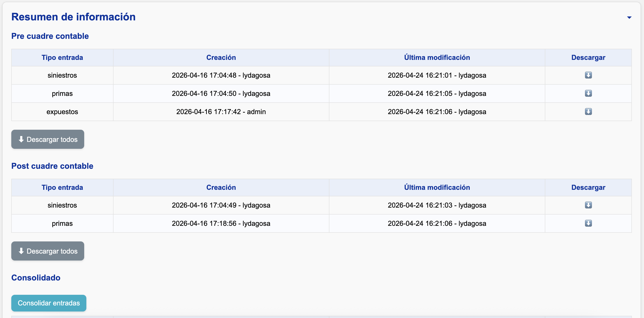The height and width of the screenshot is (318, 644).
Task: Click creation date 2026-04-16 17:04:50 - lydagosa
Action: point(221,93)
